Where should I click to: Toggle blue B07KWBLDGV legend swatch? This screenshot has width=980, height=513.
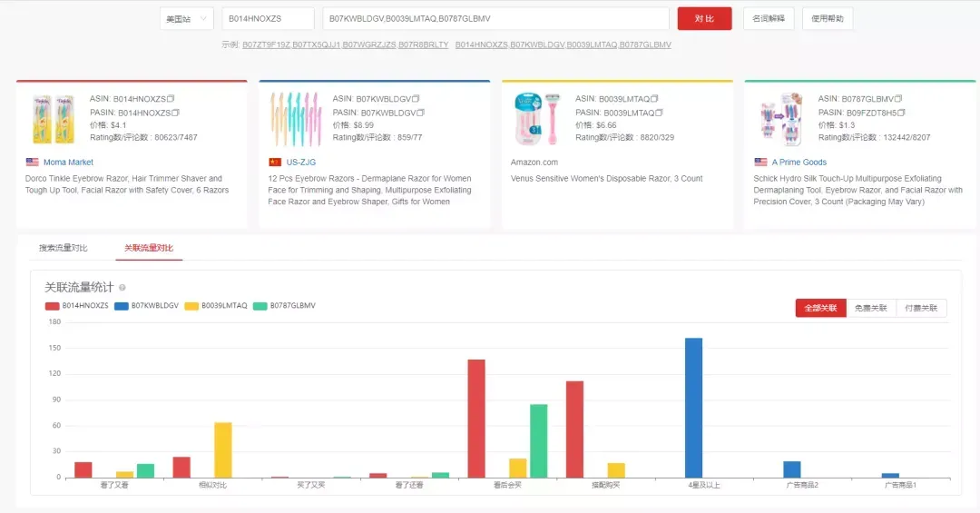pyautogui.click(x=122, y=306)
